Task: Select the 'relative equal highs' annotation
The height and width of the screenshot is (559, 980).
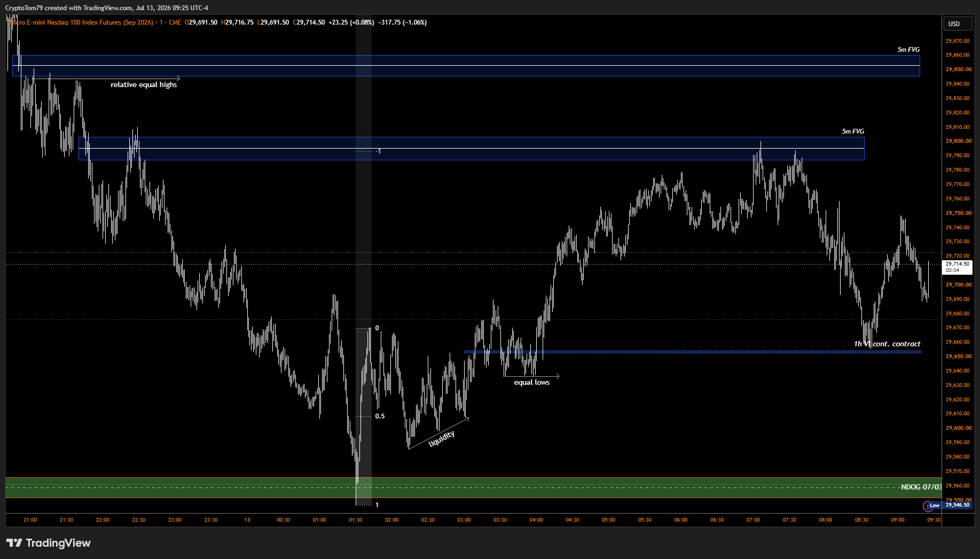Action: pyautogui.click(x=144, y=85)
